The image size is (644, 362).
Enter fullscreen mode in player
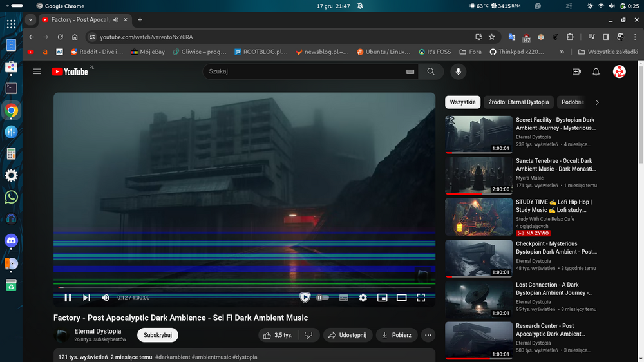(421, 298)
